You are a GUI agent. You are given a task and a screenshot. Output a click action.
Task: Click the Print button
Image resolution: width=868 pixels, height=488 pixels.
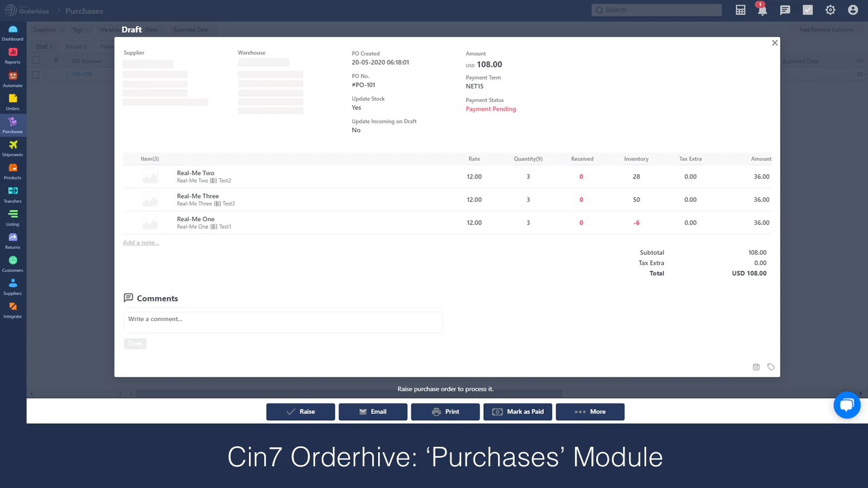(445, 412)
